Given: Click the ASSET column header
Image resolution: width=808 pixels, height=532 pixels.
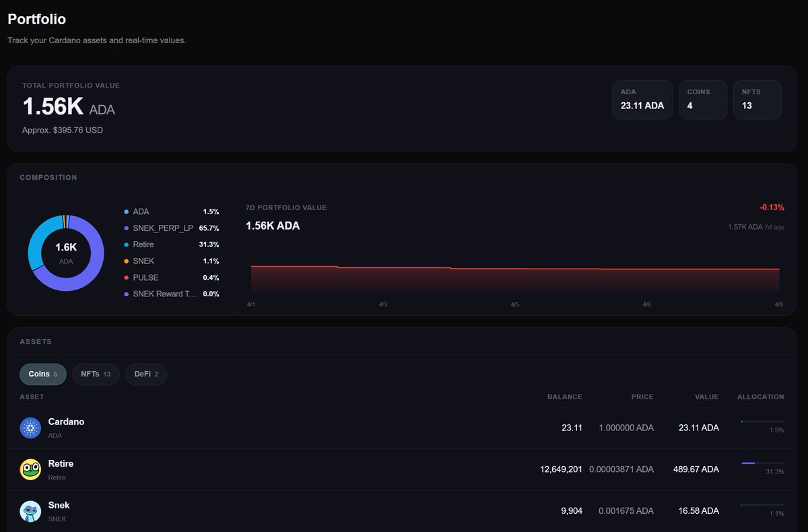Looking at the screenshot, I should (x=32, y=397).
